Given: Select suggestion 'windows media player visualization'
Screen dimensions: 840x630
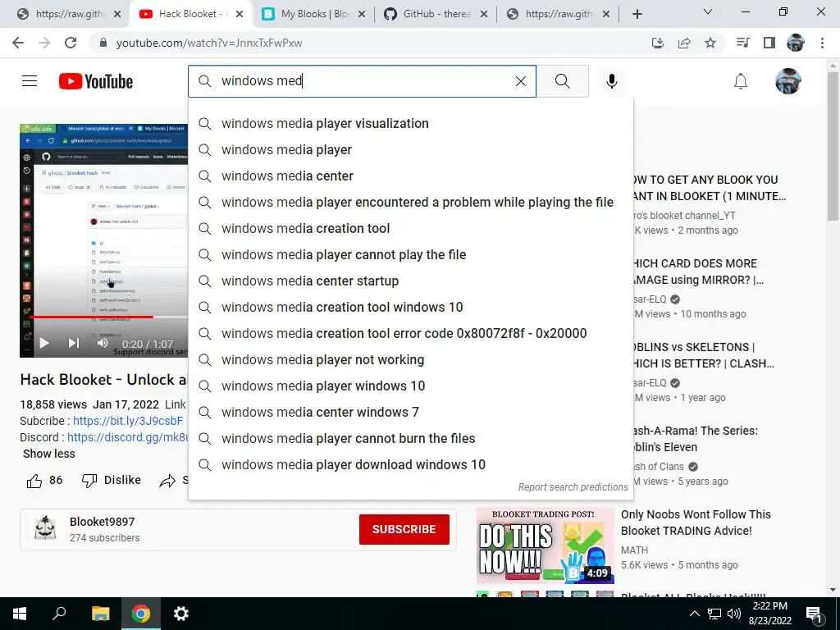Looking at the screenshot, I should (x=410, y=124).
